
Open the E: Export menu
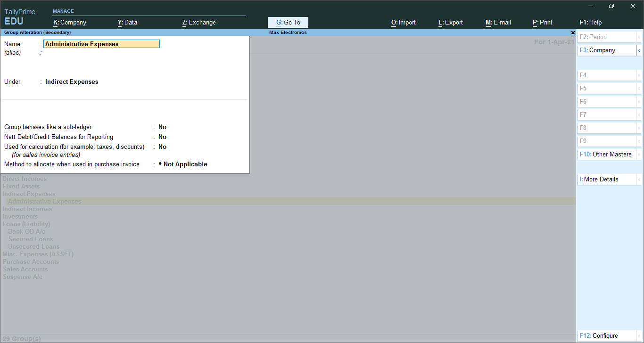pyautogui.click(x=451, y=22)
